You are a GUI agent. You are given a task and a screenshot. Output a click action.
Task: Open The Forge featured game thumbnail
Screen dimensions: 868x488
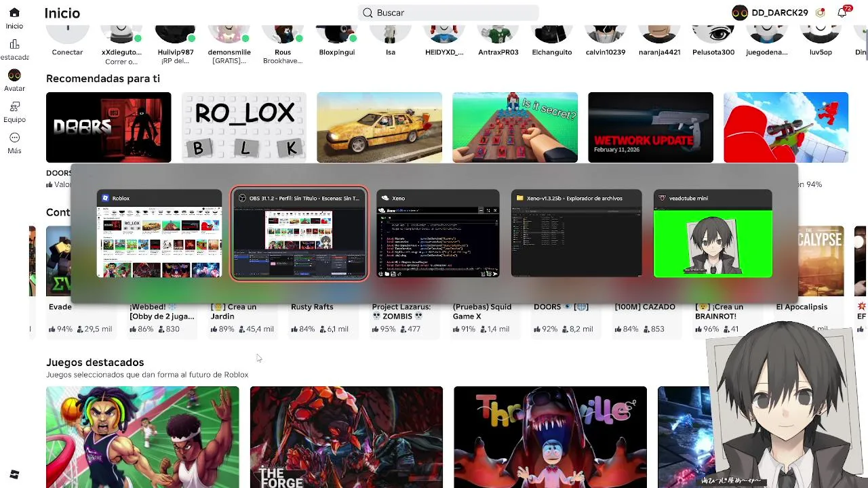[347, 437]
